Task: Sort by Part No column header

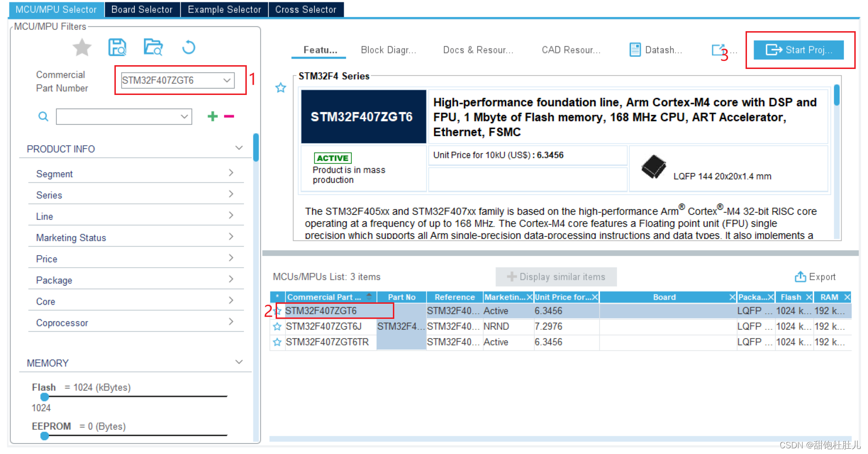Action: point(401,297)
